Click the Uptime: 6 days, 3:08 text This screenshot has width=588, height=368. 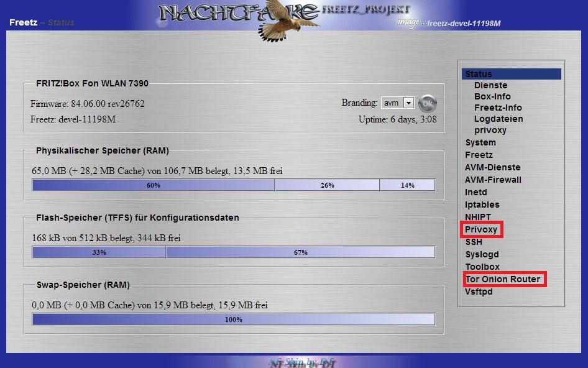398,119
